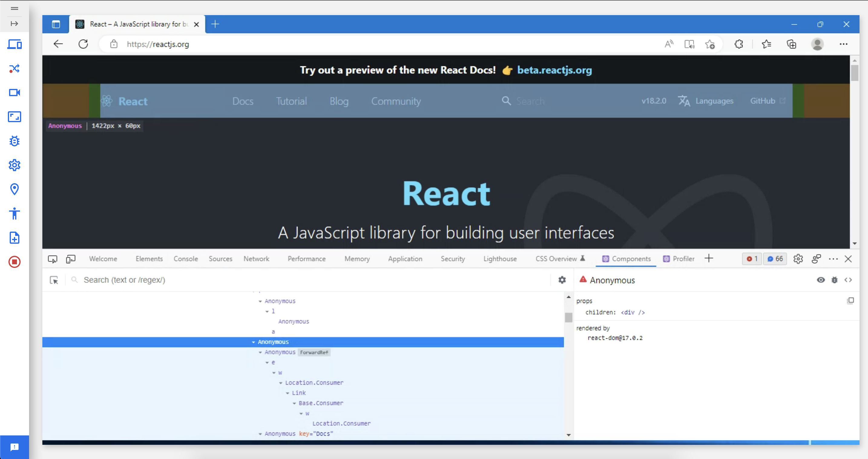The width and height of the screenshot is (868, 459).
Task: Click the eye icon to inspect matching DOM element
Action: pos(821,280)
